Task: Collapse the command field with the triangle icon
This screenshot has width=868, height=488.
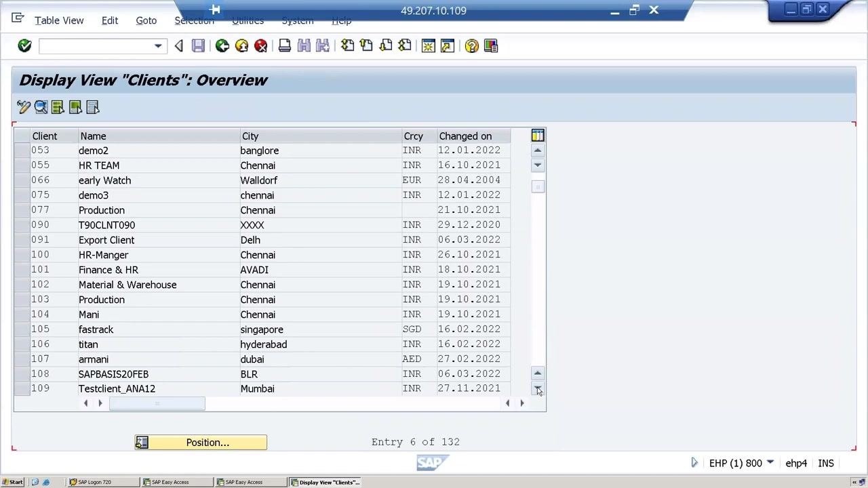Action: [x=179, y=46]
